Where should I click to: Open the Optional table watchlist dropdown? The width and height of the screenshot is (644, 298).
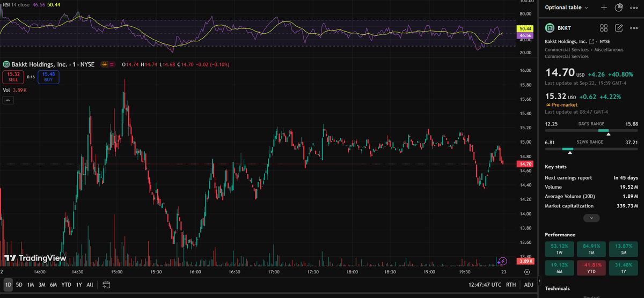click(567, 8)
